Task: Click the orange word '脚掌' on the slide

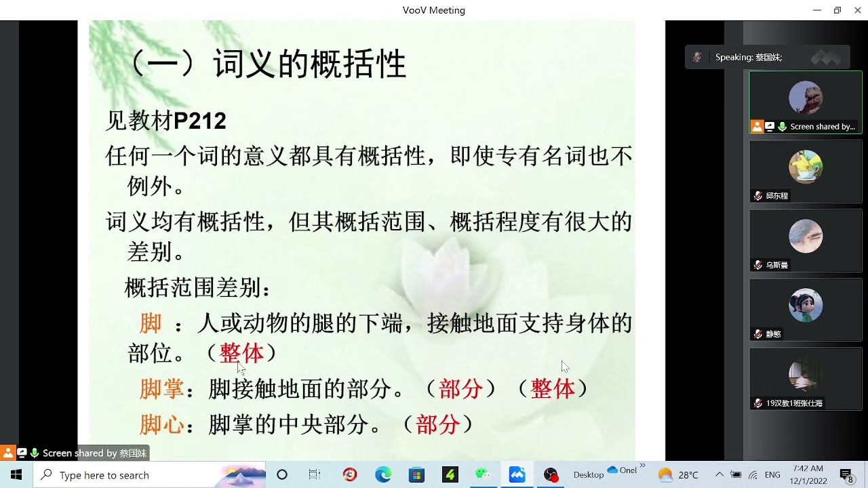Action: (162, 389)
